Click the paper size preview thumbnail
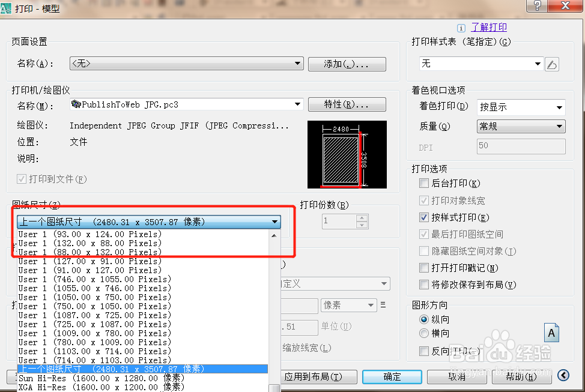The height and width of the screenshot is (392, 585). (347, 154)
